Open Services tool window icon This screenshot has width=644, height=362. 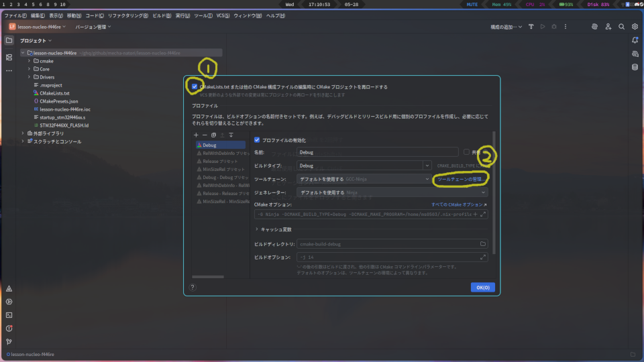pyautogui.click(x=9, y=302)
